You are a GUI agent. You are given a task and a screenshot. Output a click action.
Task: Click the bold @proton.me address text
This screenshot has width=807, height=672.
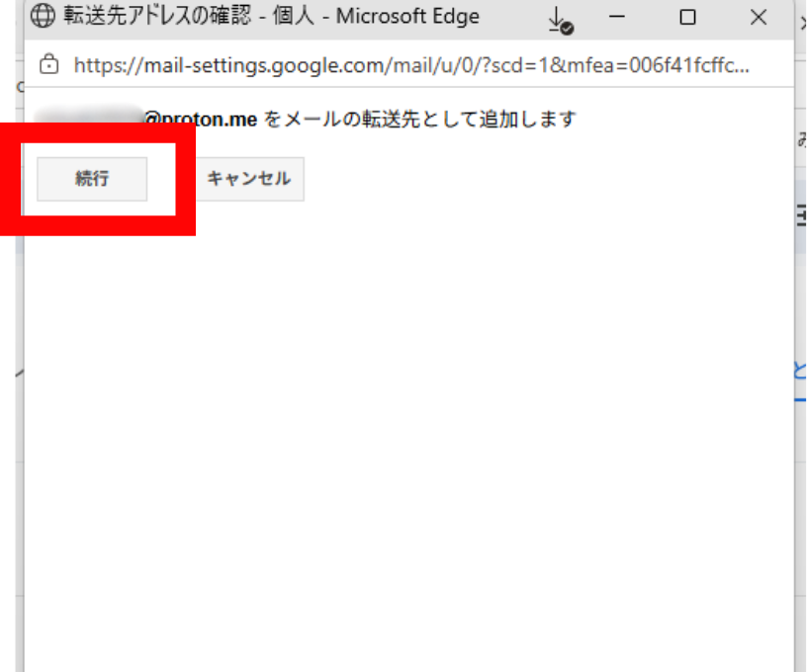[201, 120]
